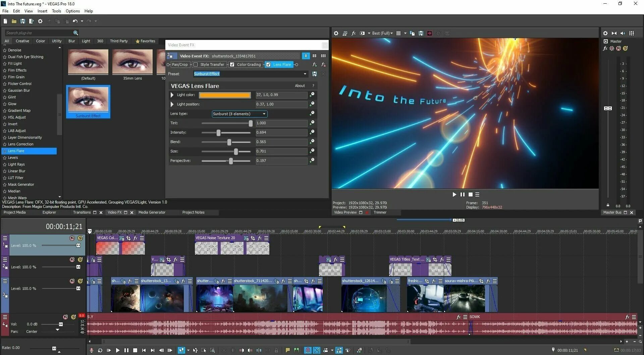Open the Tools menu
Image resolution: width=644 pixels, height=355 pixels.
pos(56,11)
